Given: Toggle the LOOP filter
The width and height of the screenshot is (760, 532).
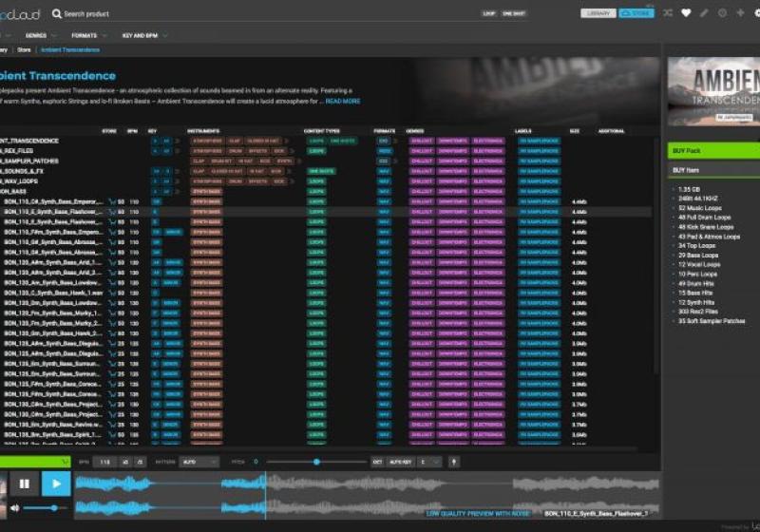Looking at the screenshot, I should tap(489, 14).
